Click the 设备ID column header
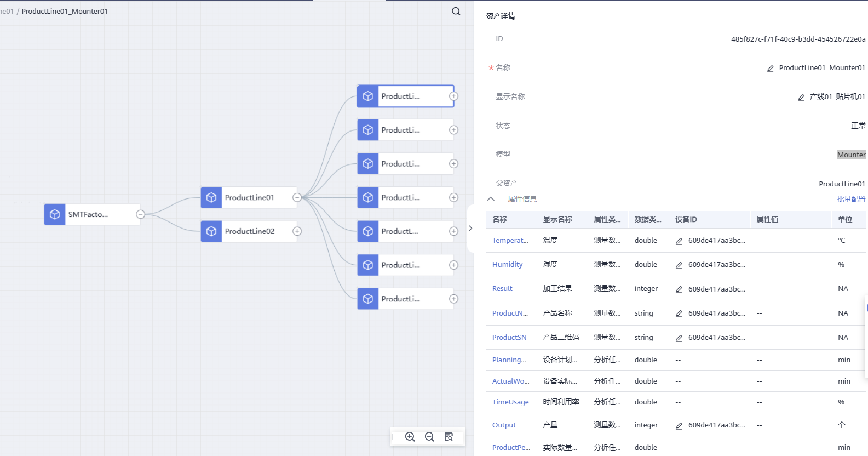Image resolution: width=868 pixels, height=456 pixels. pos(686,219)
